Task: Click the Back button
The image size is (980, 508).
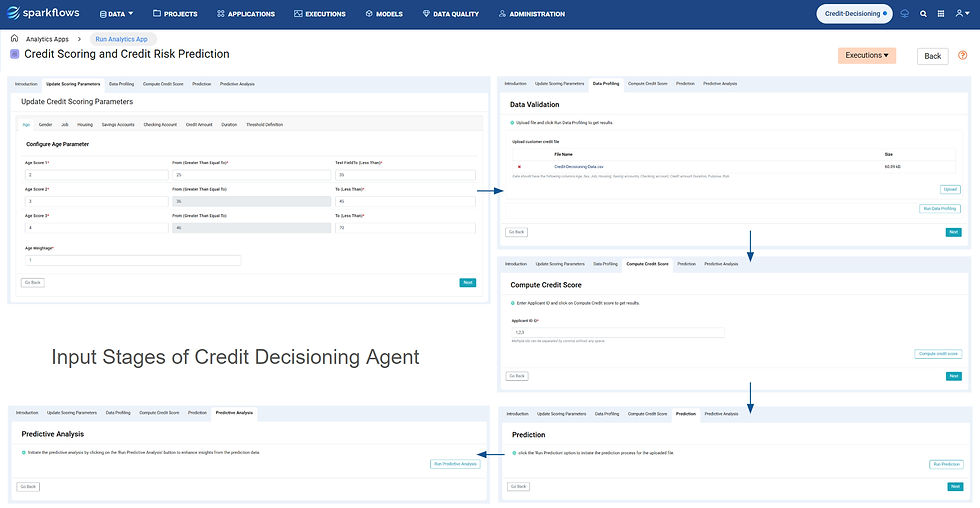Action: (x=932, y=56)
